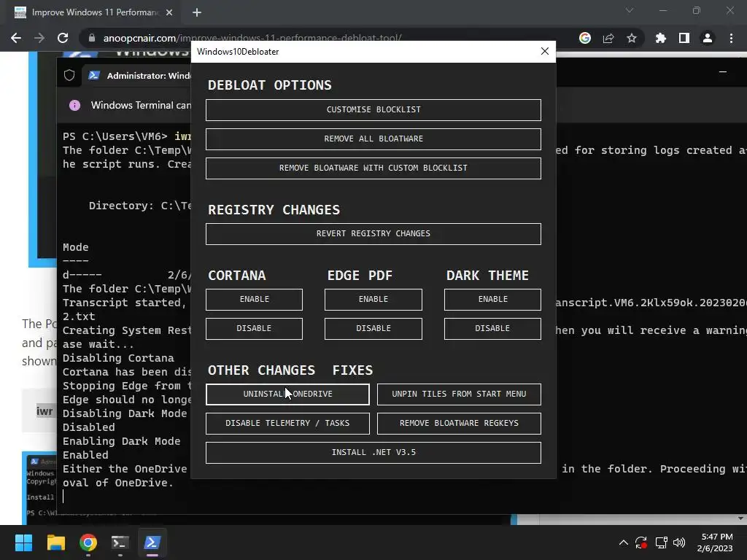This screenshot has height=560, width=747.
Task: Open Chrome extensions puzzle icon
Action: [661, 38]
